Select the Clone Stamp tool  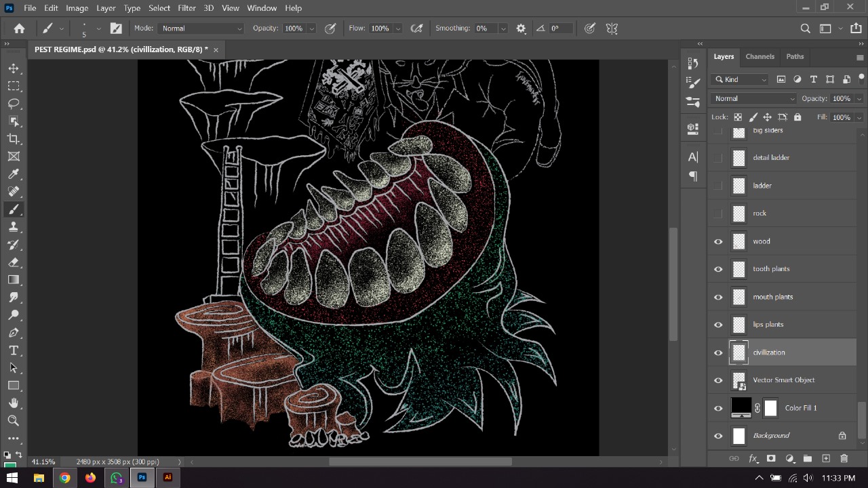14,227
